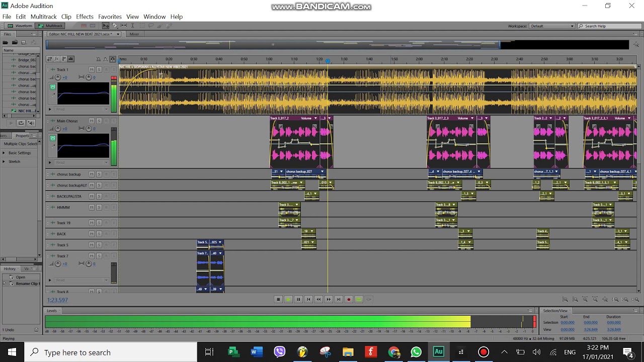Toggle EQ power button on Track 1

coord(53,87)
